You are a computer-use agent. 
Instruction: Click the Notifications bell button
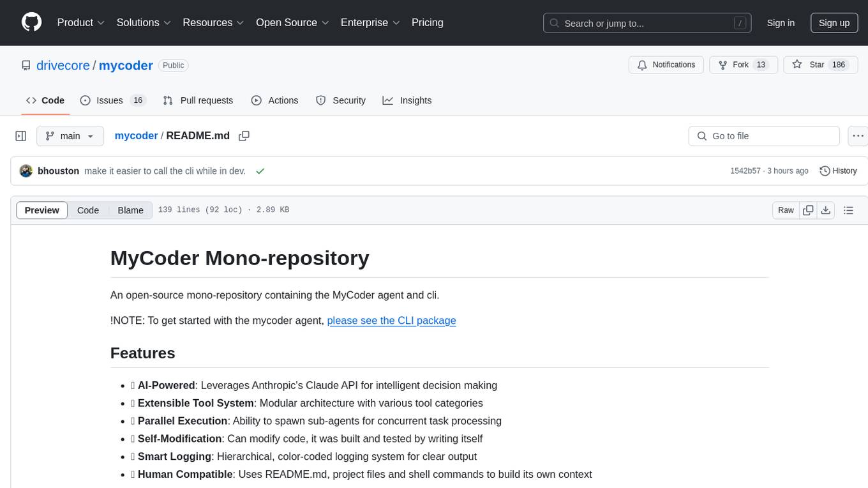point(666,65)
